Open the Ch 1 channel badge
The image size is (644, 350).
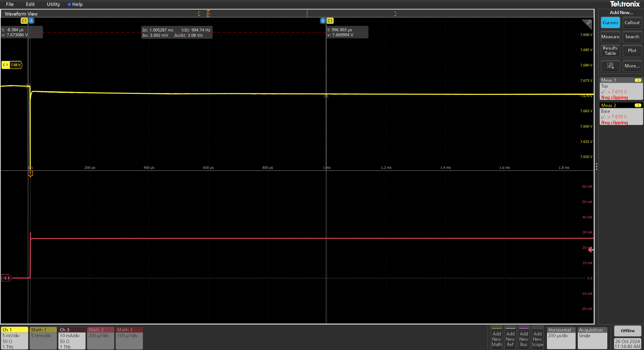[15, 338]
